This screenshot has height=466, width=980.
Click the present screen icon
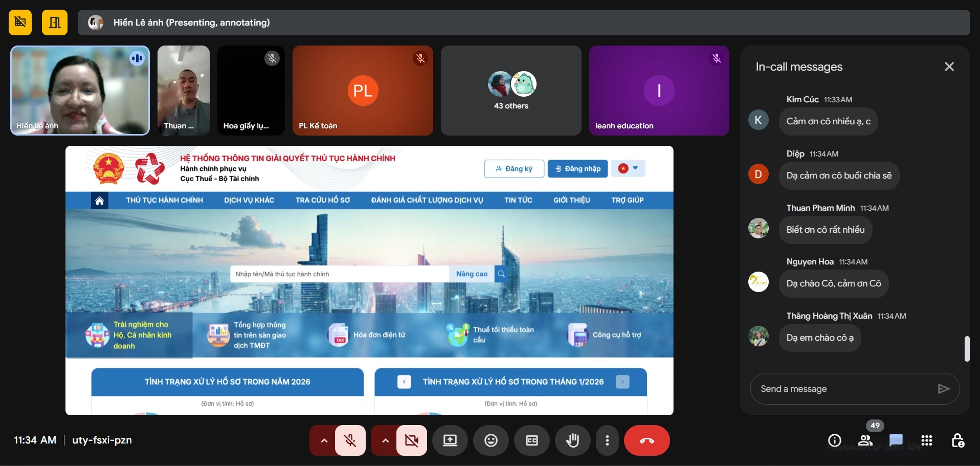450,440
